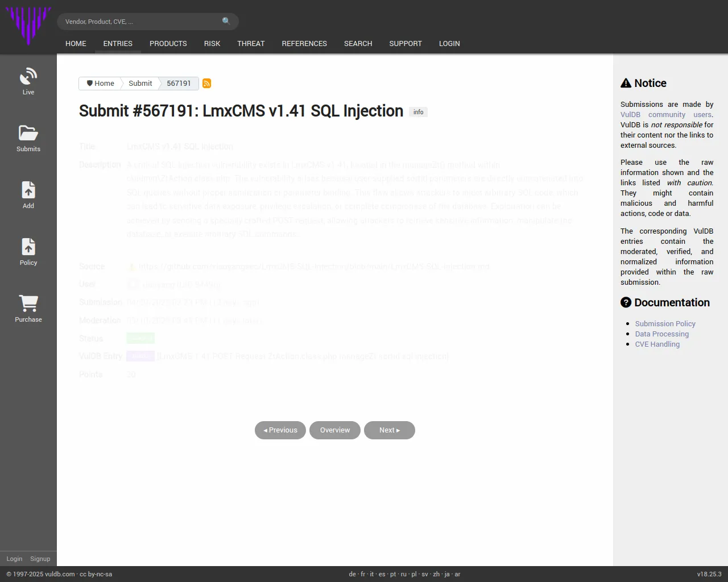This screenshot has width=728, height=582.
Task: Open the PRODUCTS menu item
Action: click(x=168, y=44)
